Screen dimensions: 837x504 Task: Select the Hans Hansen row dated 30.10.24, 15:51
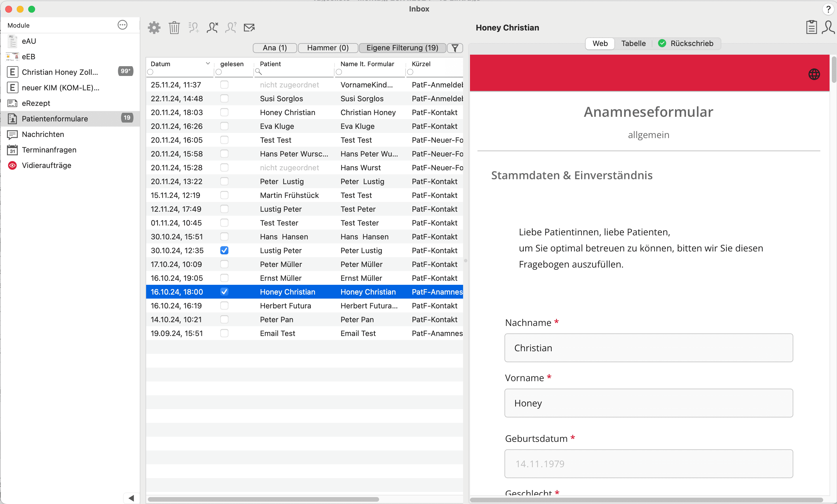[304, 237]
